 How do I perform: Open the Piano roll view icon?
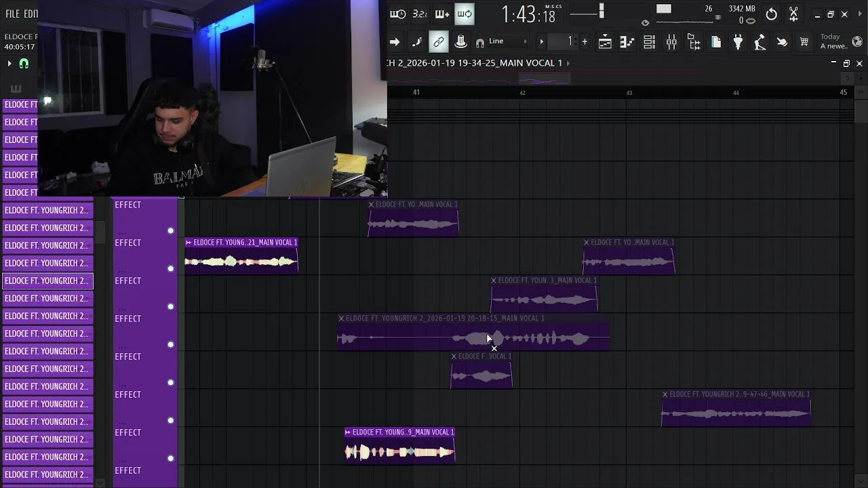627,42
